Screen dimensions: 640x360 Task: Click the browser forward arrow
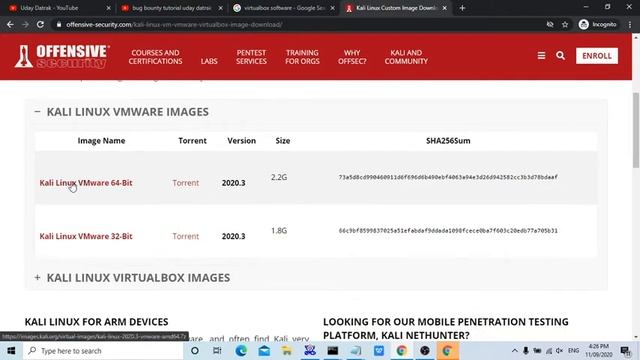pyautogui.click(x=25, y=24)
